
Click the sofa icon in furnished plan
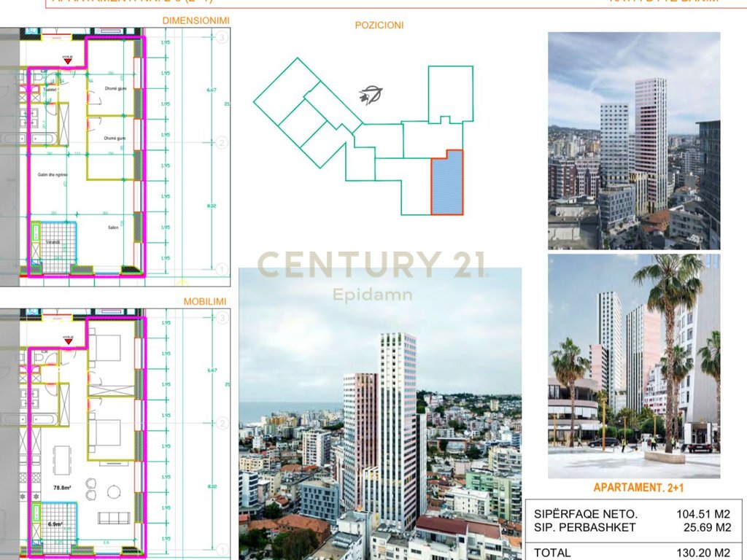113,518
